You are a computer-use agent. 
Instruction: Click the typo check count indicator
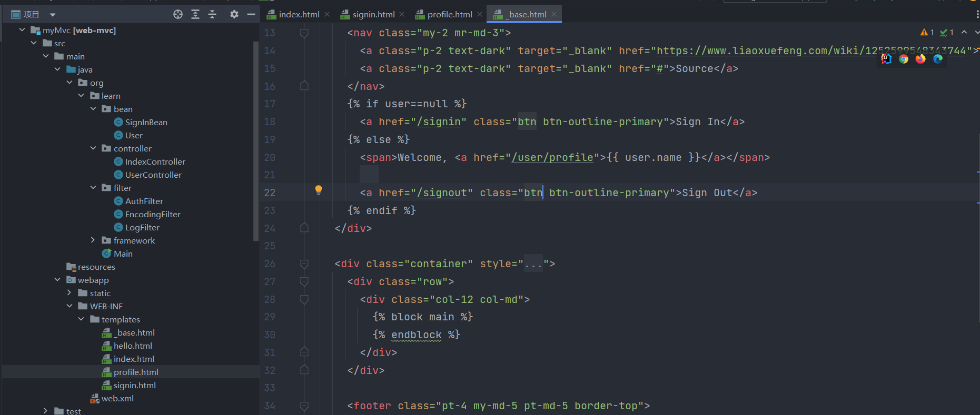point(947,33)
